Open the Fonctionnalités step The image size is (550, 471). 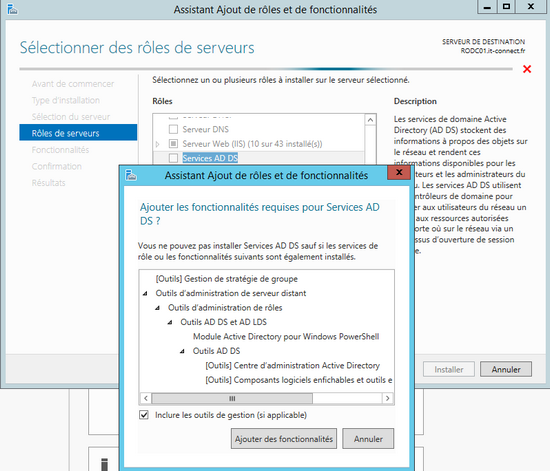[x=60, y=150]
